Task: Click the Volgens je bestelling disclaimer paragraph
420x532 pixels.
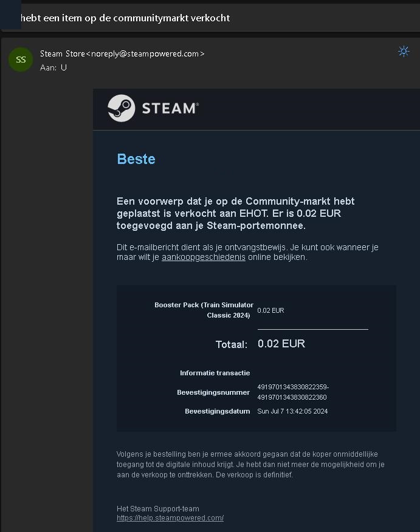Action: (x=250, y=464)
